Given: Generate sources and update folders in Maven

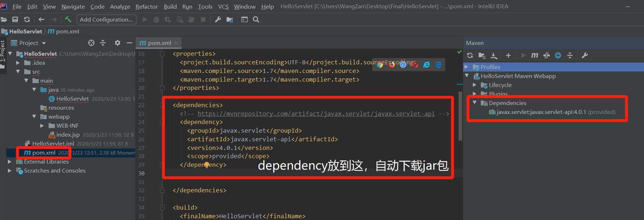Looking at the screenshot, I should point(482,55).
